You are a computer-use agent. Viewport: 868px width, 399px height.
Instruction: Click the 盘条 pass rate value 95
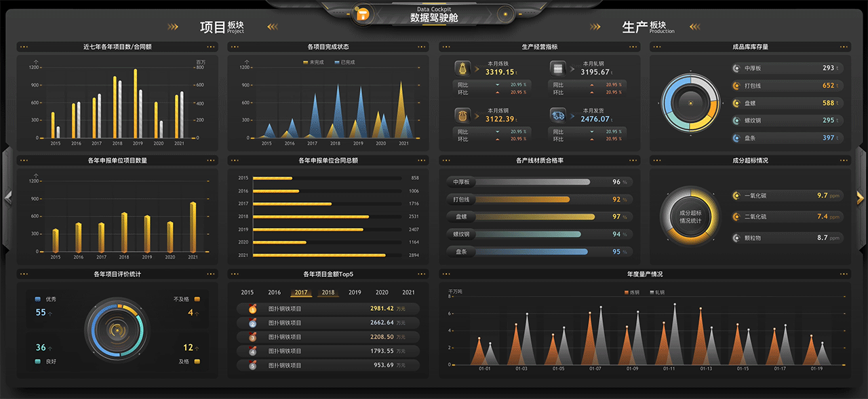pyautogui.click(x=616, y=252)
